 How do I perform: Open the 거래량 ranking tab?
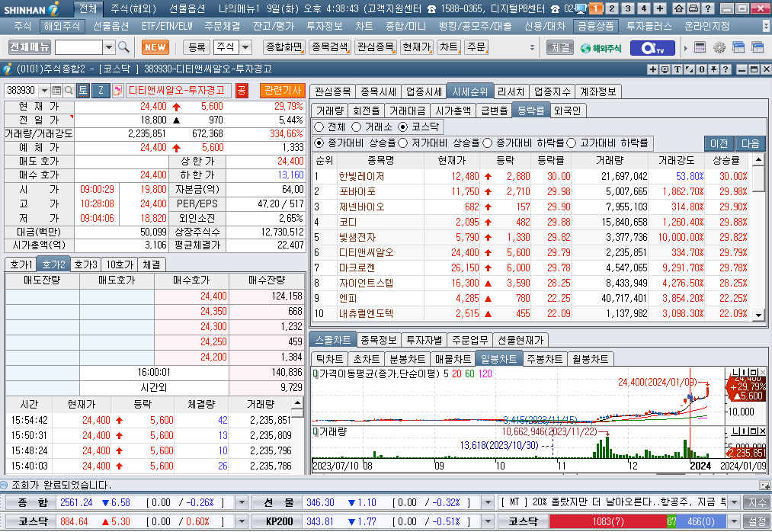click(x=329, y=111)
